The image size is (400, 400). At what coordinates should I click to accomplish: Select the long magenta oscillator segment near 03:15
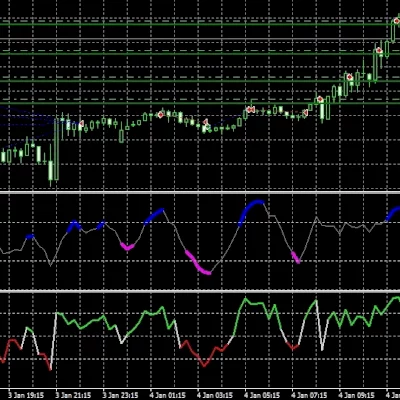point(198,263)
